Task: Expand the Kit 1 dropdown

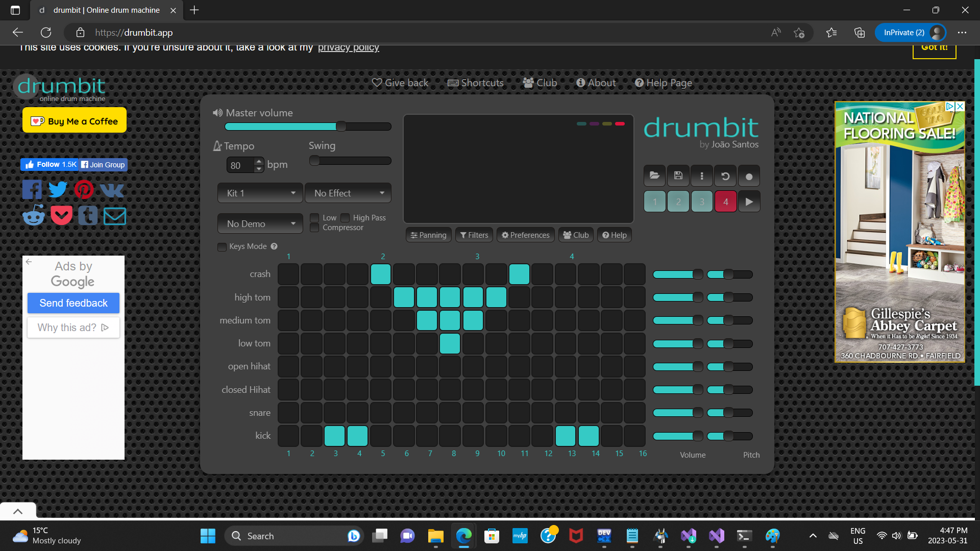Action: point(260,193)
